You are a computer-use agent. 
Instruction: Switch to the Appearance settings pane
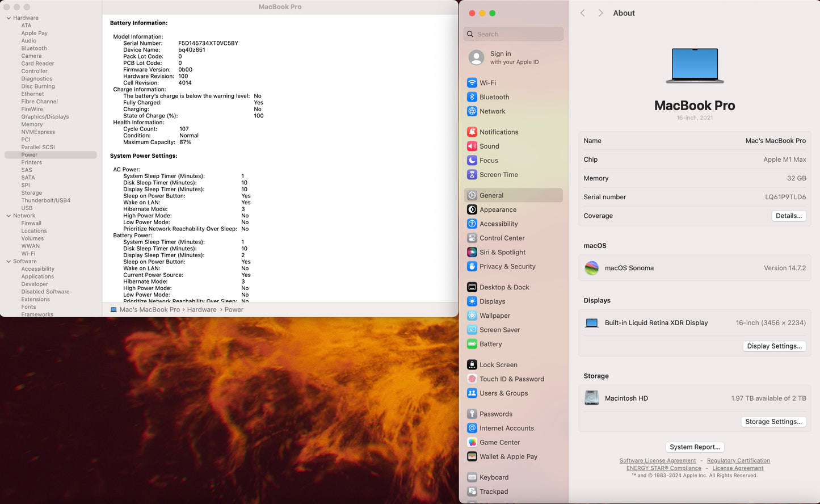pos(498,210)
